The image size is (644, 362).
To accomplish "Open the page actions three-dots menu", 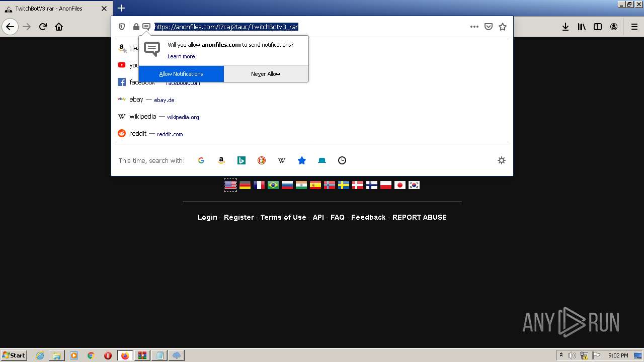I will click(x=474, y=27).
